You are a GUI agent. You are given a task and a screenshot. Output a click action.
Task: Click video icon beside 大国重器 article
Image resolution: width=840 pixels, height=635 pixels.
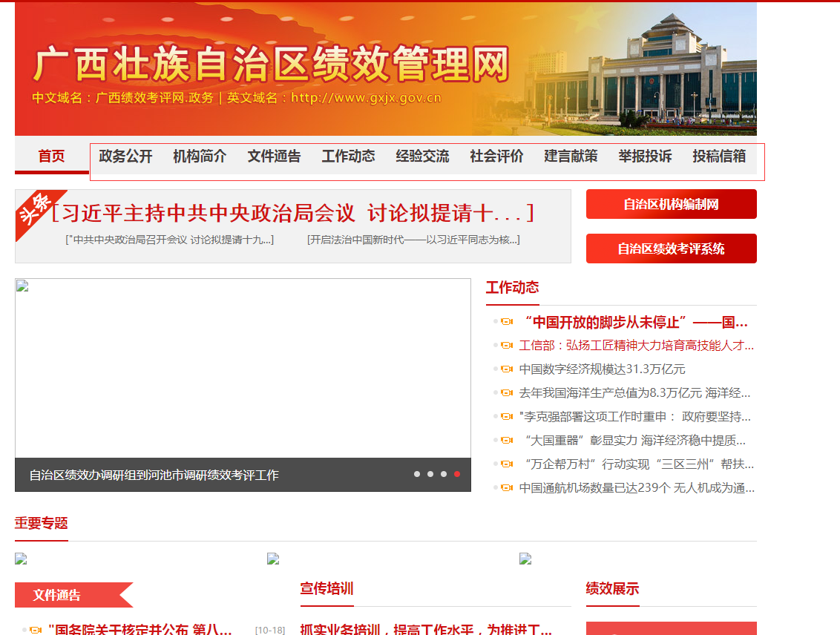(x=507, y=440)
